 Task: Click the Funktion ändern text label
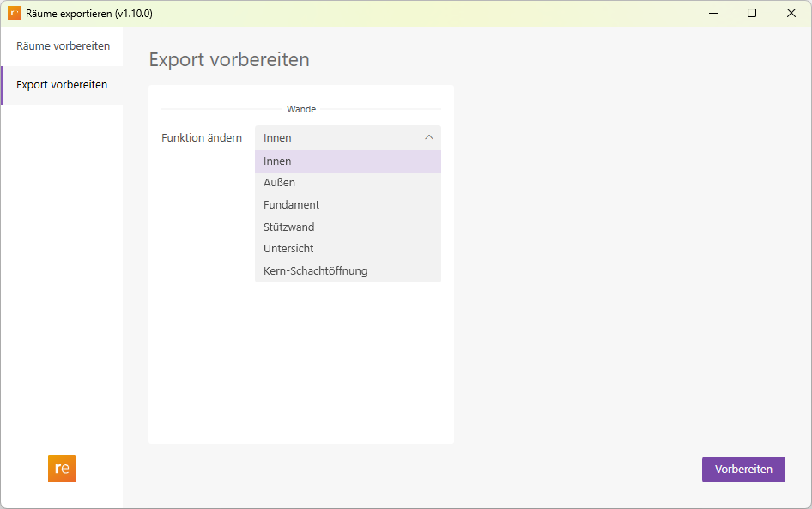pos(201,137)
